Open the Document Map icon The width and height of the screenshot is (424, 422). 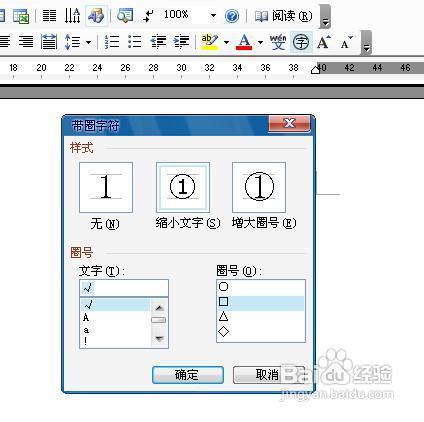pyautogui.click(x=125, y=16)
